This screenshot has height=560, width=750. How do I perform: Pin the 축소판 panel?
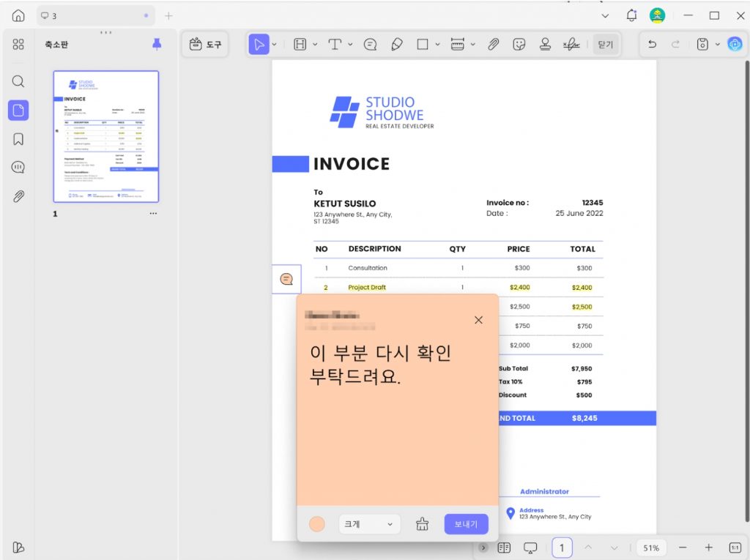point(157,44)
